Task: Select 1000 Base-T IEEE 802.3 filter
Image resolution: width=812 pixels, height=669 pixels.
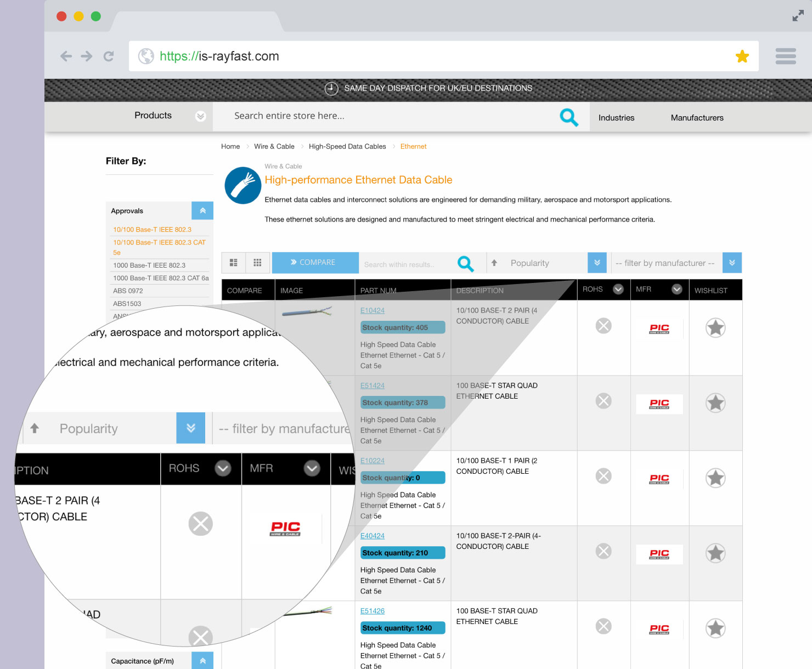Action: [x=149, y=265]
